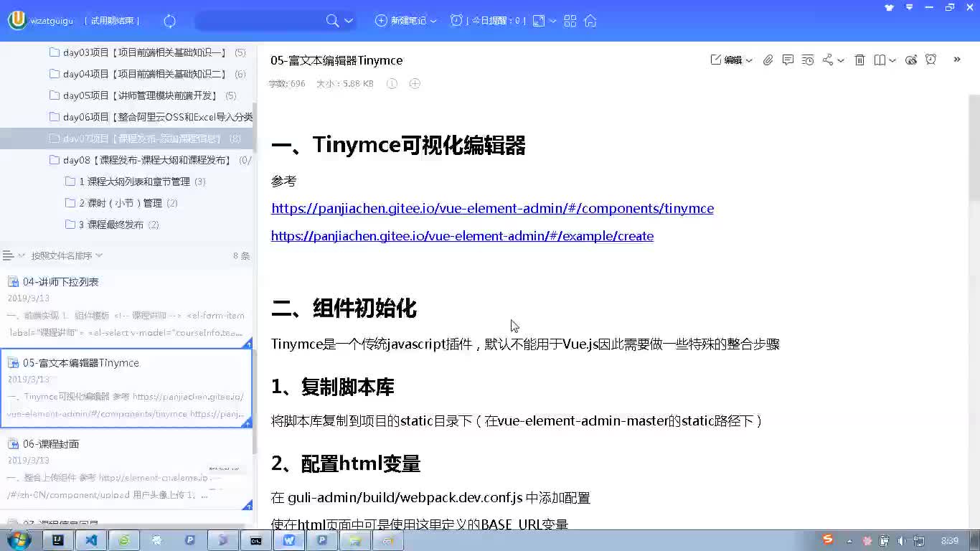This screenshot has height=551, width=980.
Task: Select note 05-富文本编辑器Tinymce in list
Action: pos(126,388)
